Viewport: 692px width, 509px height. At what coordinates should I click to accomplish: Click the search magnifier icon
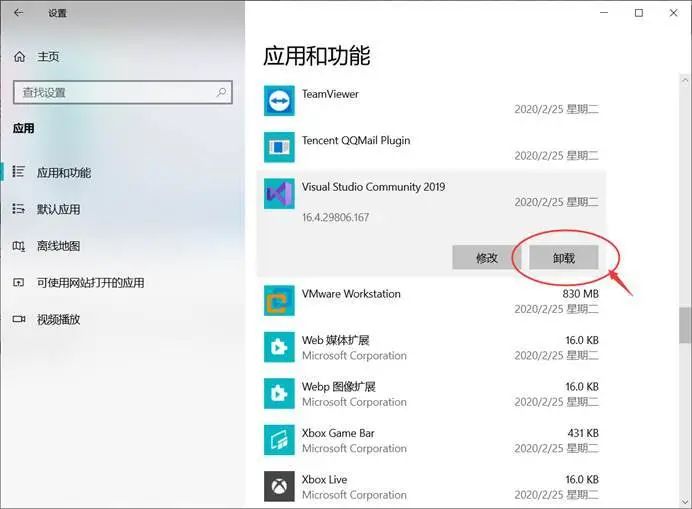click(x=223, y=92)
